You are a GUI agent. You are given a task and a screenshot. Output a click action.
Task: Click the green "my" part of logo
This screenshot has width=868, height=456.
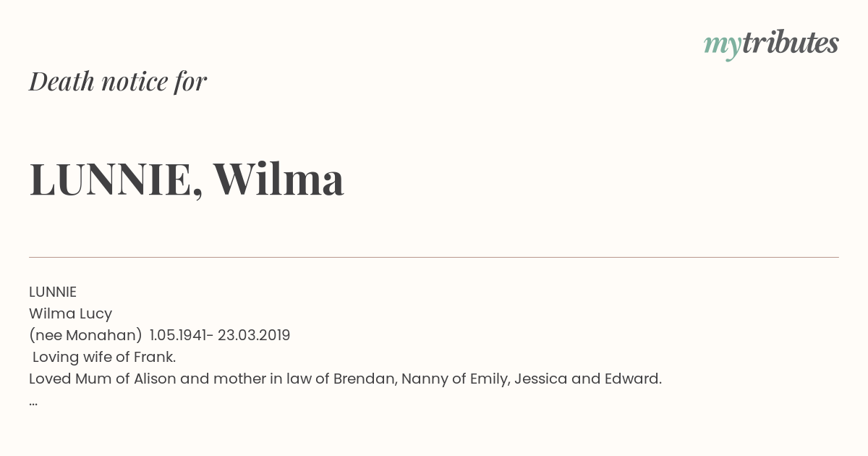(x=722, y=48)
